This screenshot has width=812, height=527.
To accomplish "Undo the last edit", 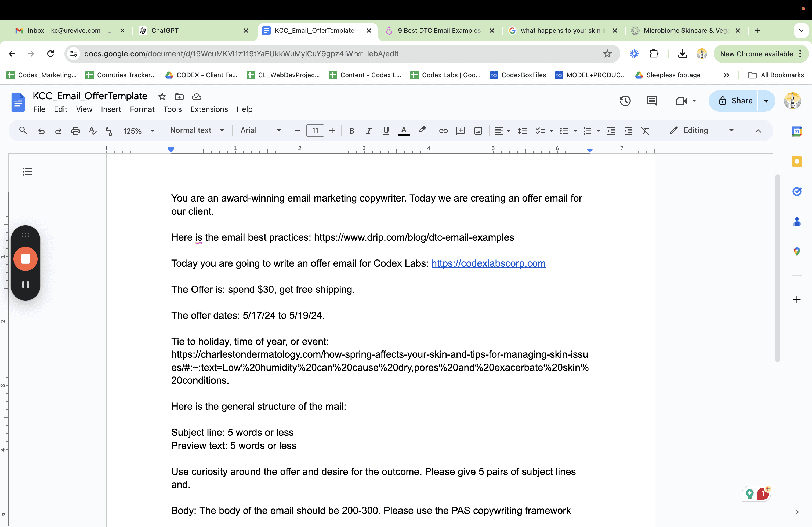I will point(41,131).
